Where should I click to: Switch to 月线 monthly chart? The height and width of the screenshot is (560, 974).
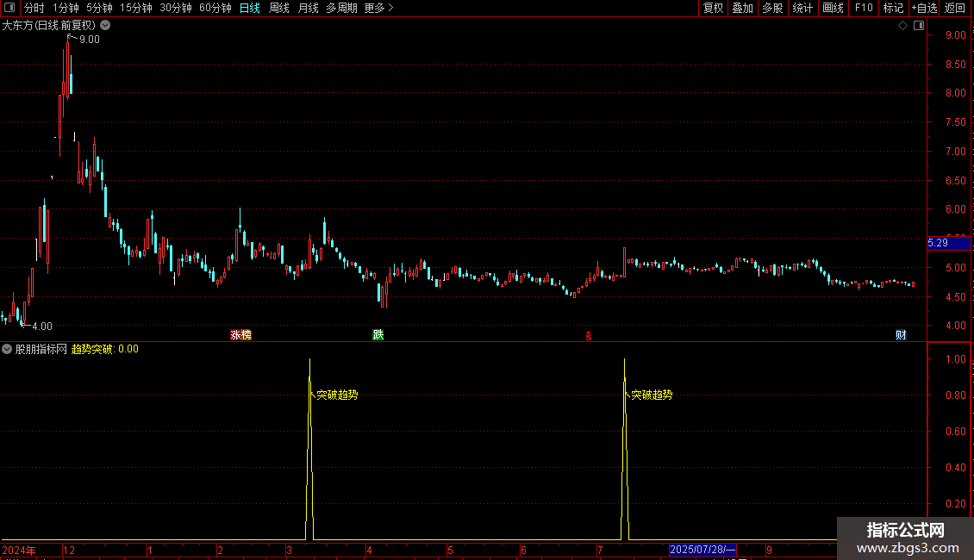pyautogui.click(x=308, y=8)
